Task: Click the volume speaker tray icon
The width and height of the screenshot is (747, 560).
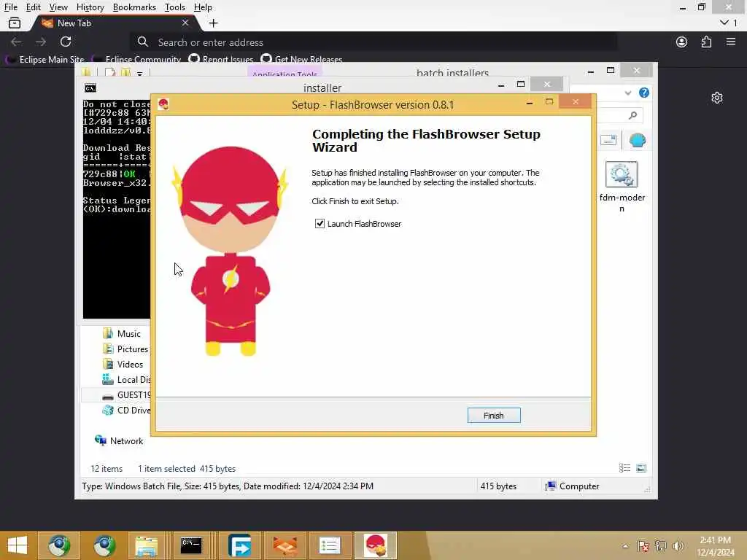Action: (678, 546)
